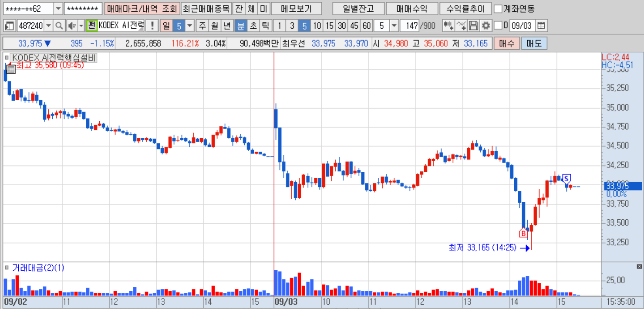Open the calendar date picker icon
644x309 pixels.
541,26
